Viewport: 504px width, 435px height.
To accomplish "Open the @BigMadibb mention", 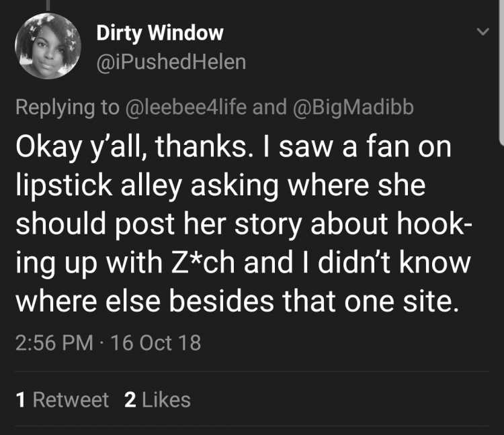I will point(353,107).
